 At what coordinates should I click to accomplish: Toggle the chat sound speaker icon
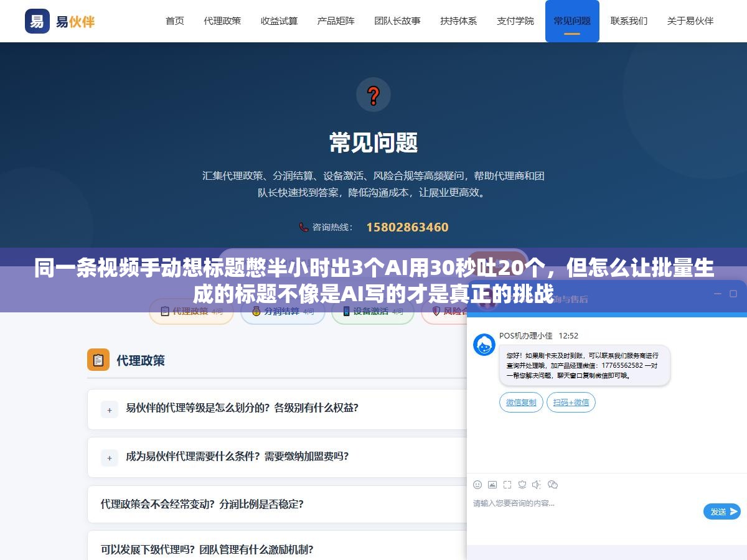coord(537,485)
